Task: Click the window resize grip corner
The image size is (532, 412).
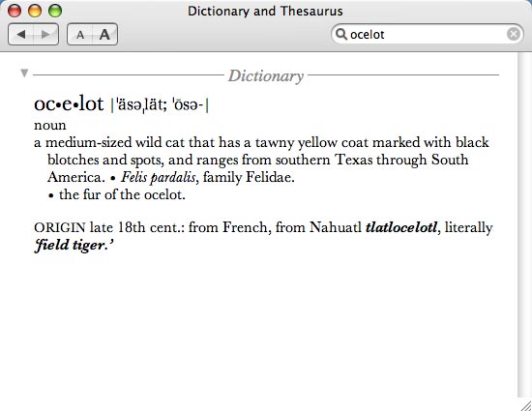Action: coord(525,405)
